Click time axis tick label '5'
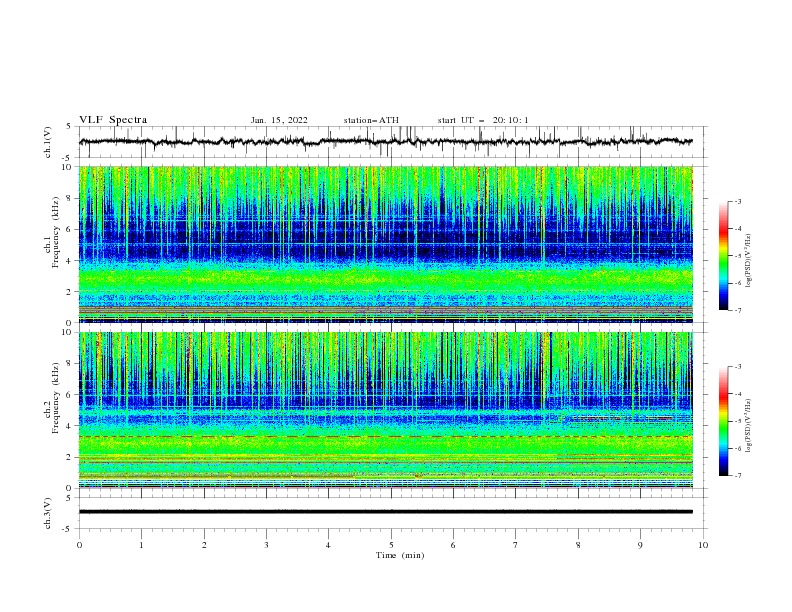 pos(391,545)
